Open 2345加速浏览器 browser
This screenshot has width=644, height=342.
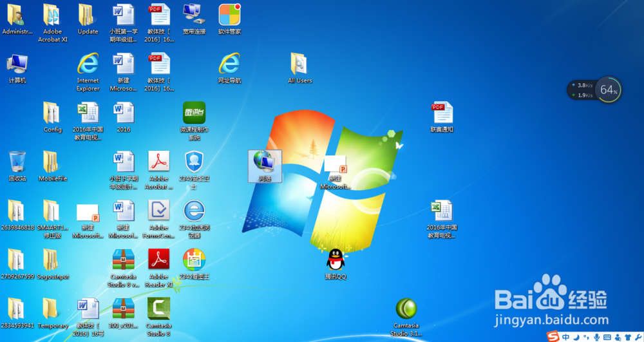coord(194,219)
